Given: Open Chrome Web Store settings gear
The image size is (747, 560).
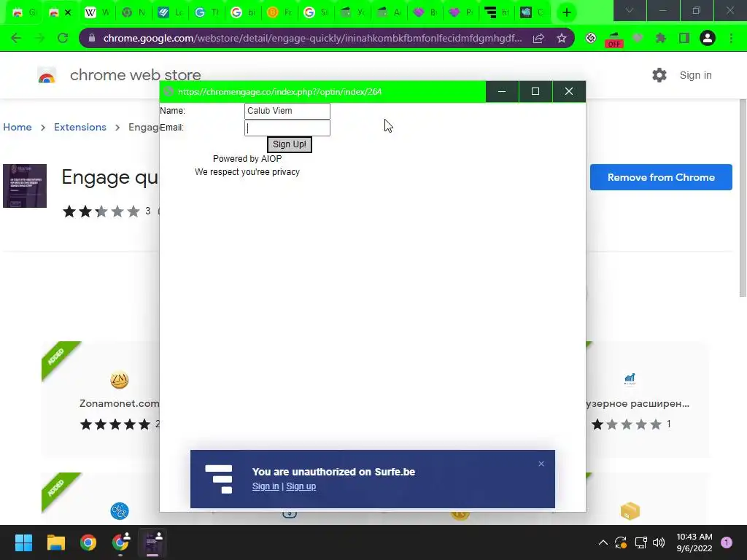Looking at the screenshot, I should pyautogui.click(x=659, y=75).
